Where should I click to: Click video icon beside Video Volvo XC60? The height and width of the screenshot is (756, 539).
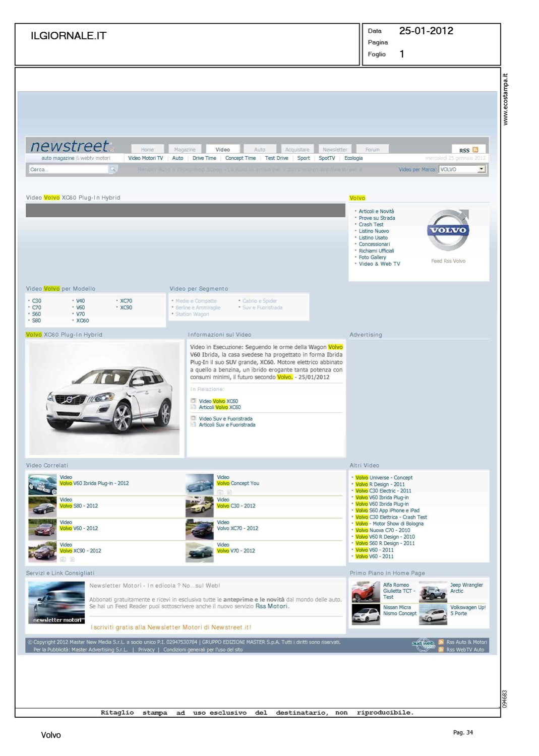click(193, 401)
